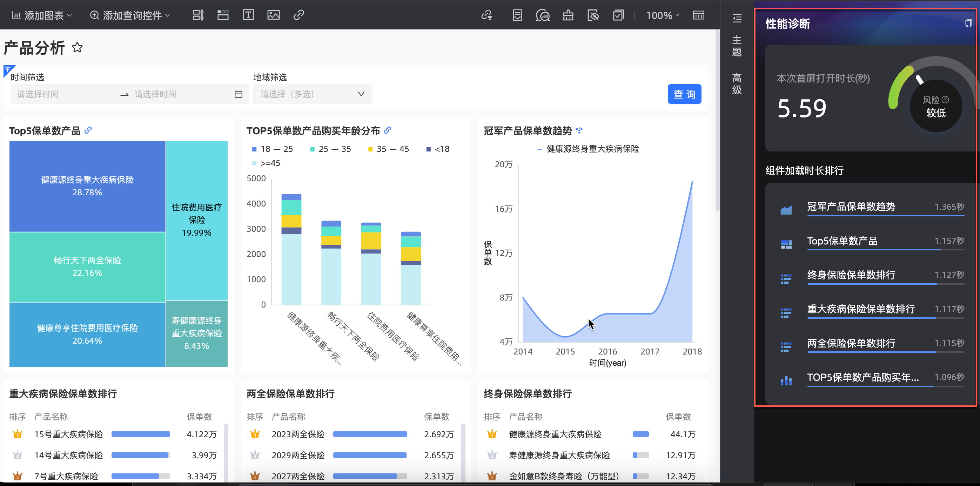Open the 添加查询控件 dropdown menu
The width and height of the screenshot is (980, 486).
point(130,15)
